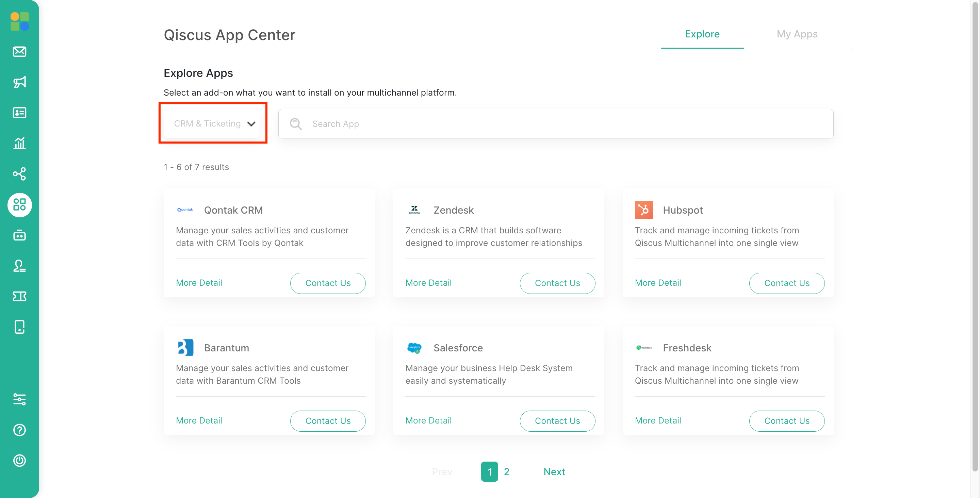
Task: Click Contact Us on Freshdesk card
Action: click(x=787, y=421)
